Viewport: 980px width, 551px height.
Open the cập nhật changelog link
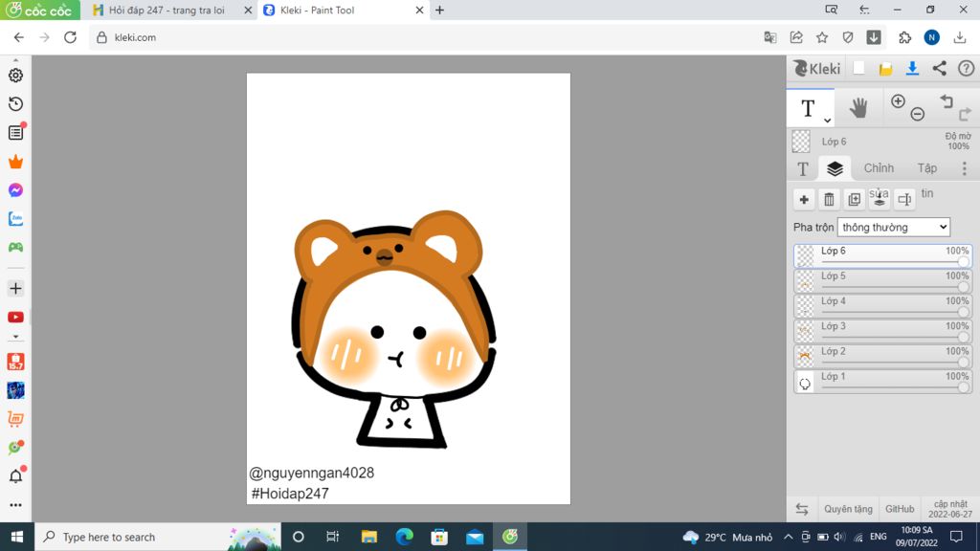click(x=950, y=509)
